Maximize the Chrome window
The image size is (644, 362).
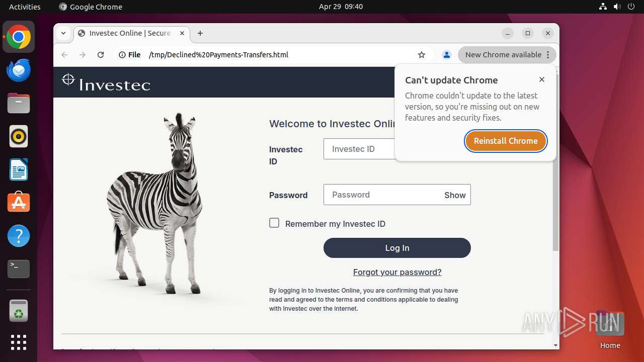tap(527, 33)
